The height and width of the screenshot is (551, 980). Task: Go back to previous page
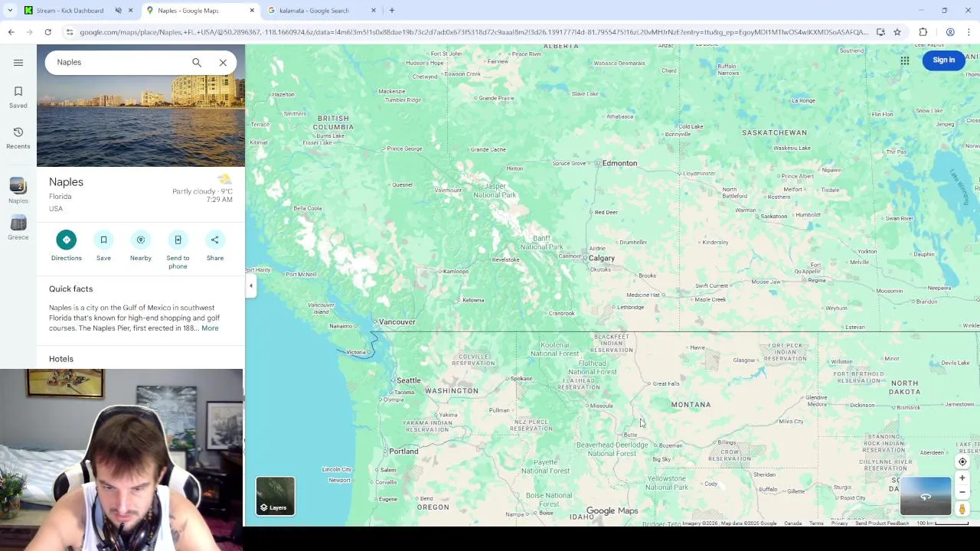pyautogui.click(x=11, y=32)
